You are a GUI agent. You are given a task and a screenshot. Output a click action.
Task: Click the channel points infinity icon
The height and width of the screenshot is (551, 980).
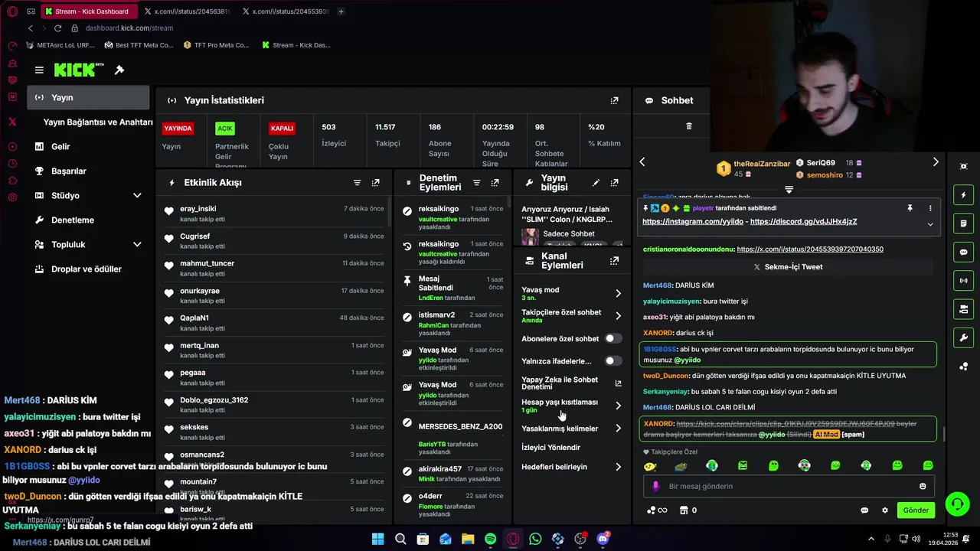click(x=657, y=510)
